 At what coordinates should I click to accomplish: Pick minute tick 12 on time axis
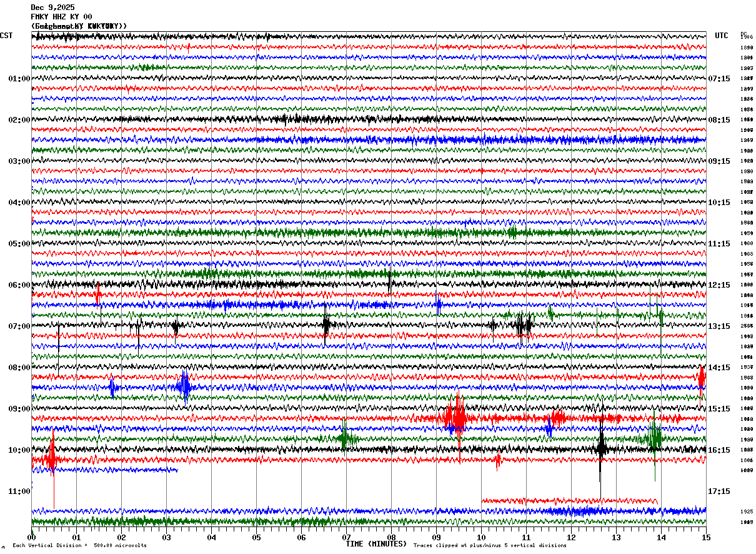[x=572, y=537]
